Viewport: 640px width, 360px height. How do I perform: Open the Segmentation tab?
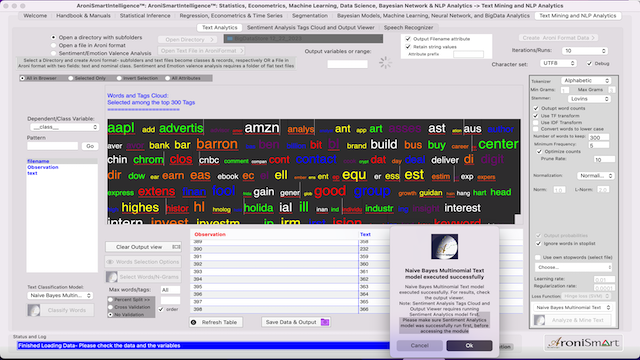coord(310,16)
